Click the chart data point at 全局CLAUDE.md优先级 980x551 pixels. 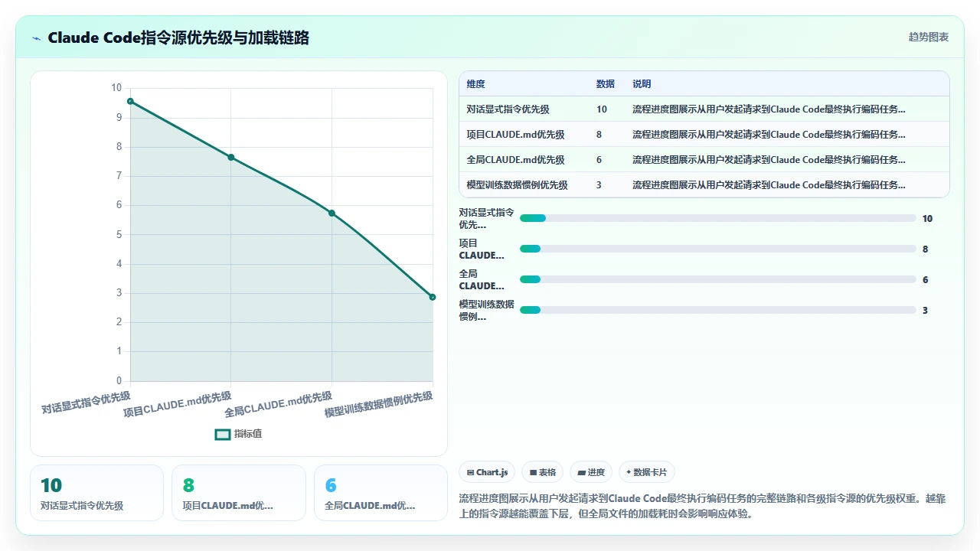(x=332, y=213)
